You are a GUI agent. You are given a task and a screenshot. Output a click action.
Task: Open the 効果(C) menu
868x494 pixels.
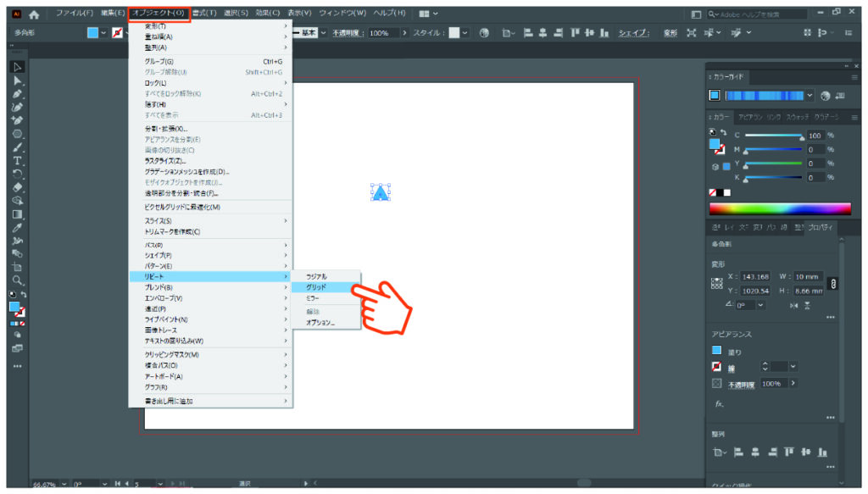click(267, 14)
